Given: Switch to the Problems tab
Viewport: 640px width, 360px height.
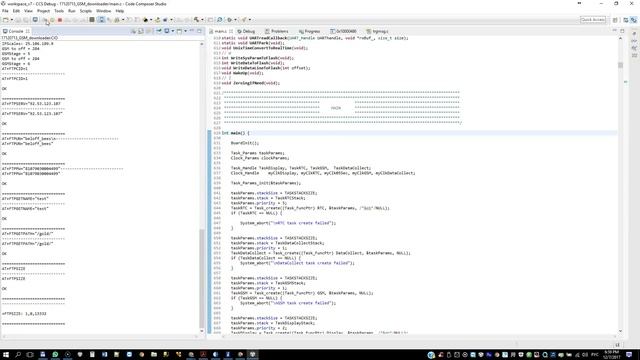Looking at the screenshot, I should [x=277, y=31].
